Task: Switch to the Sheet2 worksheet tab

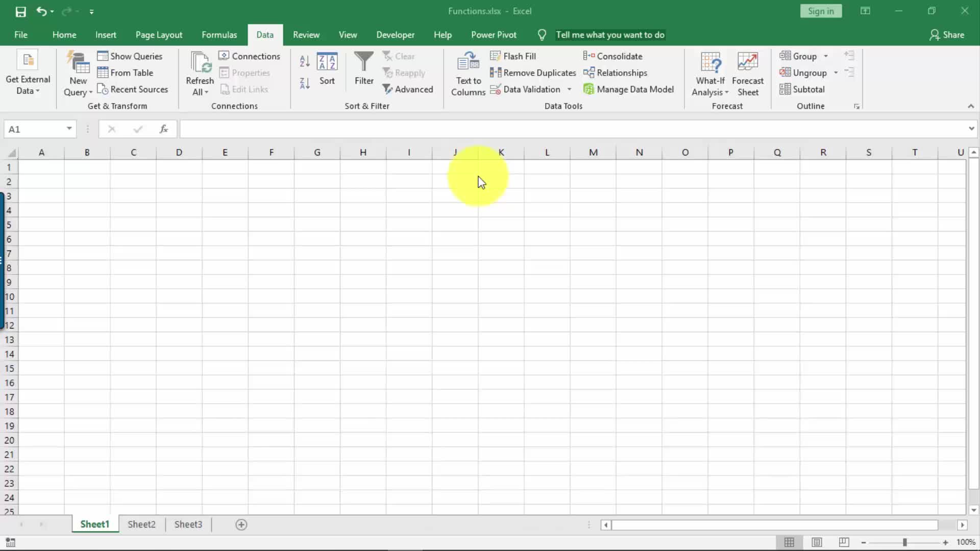Action: pyautogui.click(x=141, y=524)
